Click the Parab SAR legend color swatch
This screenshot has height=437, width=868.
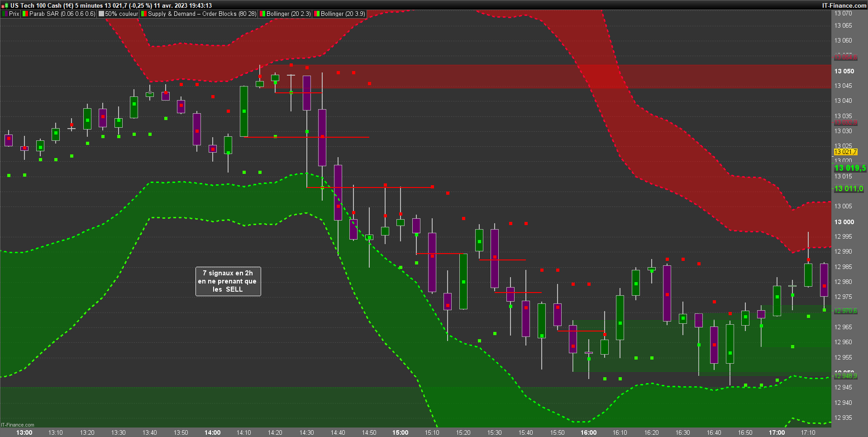(25, 14)
